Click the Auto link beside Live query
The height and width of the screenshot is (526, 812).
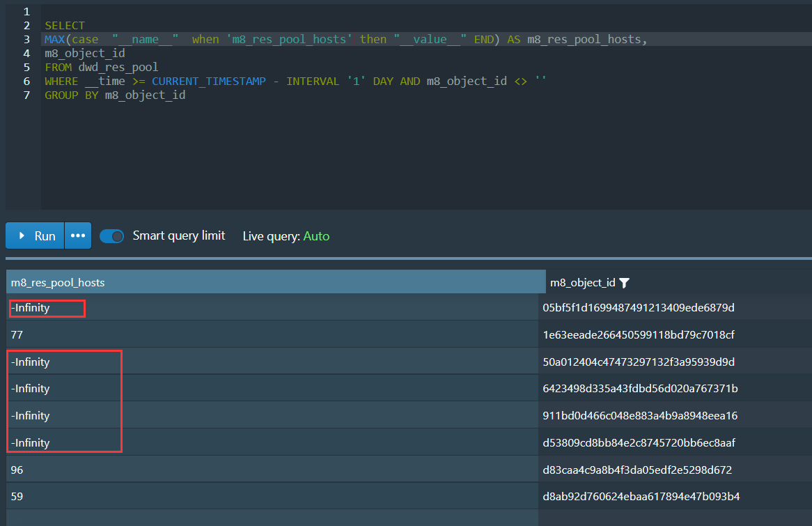pyautogui.click(x=316, y=236)
